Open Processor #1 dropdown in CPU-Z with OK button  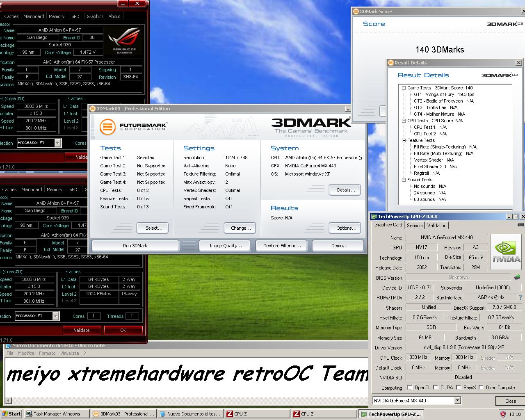[x=55, y=316]
